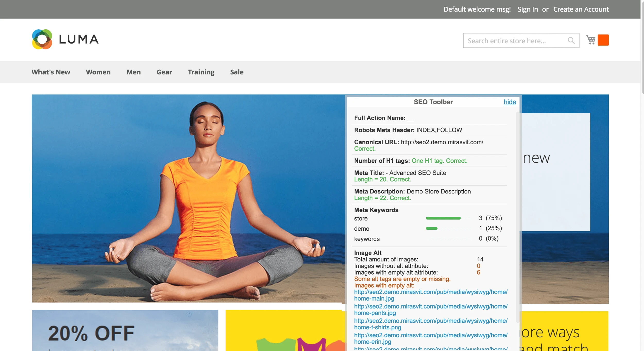Viewport: 644px width, 351px height.
Task: Open the shopping cart icon
Action: (591, 39)
